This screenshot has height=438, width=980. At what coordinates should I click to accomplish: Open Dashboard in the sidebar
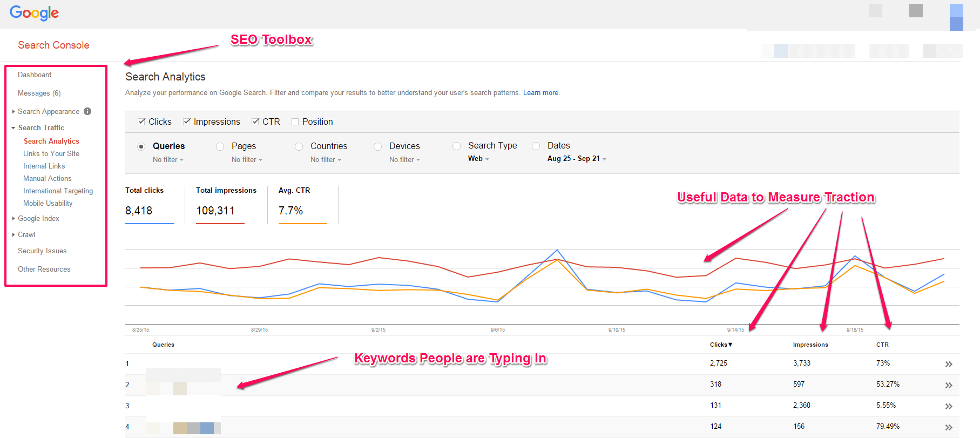pos(35,75)
